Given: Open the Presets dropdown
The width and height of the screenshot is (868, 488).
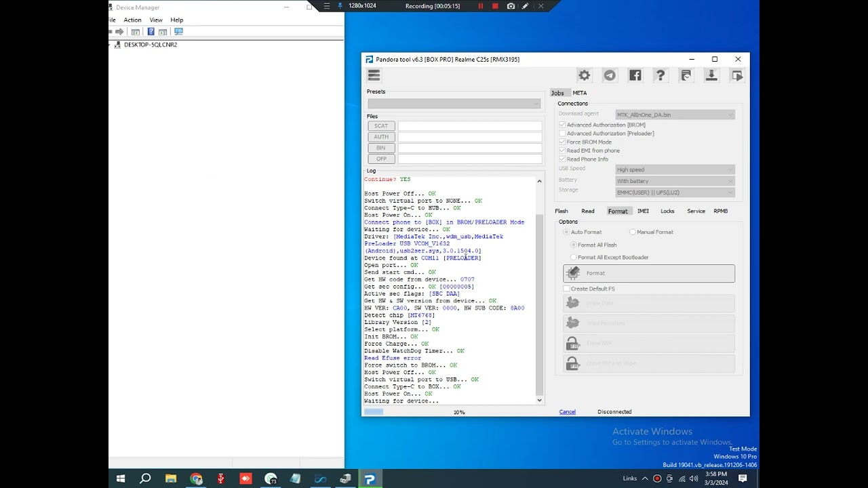Looking at the screenshot, I should (454, 103).
